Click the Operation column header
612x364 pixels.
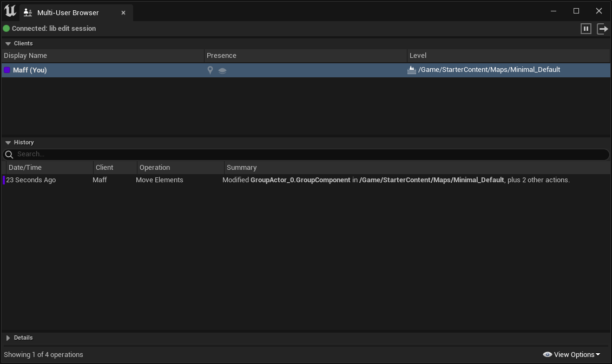155,167
